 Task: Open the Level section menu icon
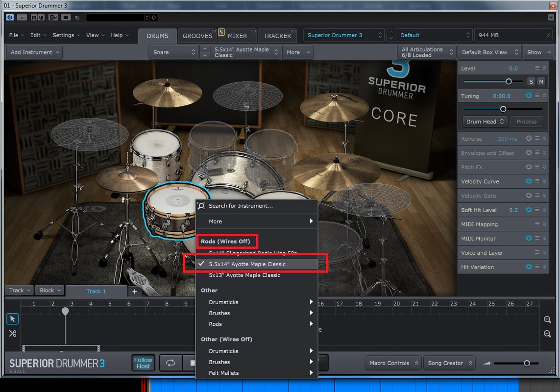coord(537,68)
